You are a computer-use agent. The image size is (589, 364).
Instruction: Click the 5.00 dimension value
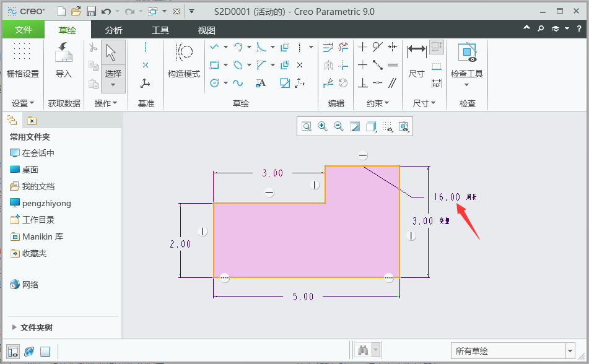click(303, 297)
